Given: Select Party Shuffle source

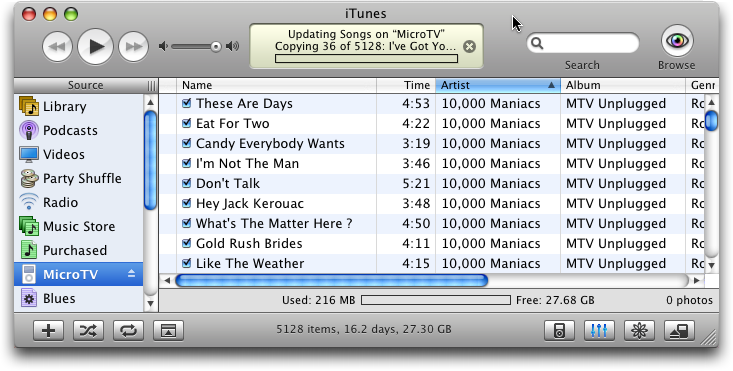Looking at the screenshot, I should 79,178.
